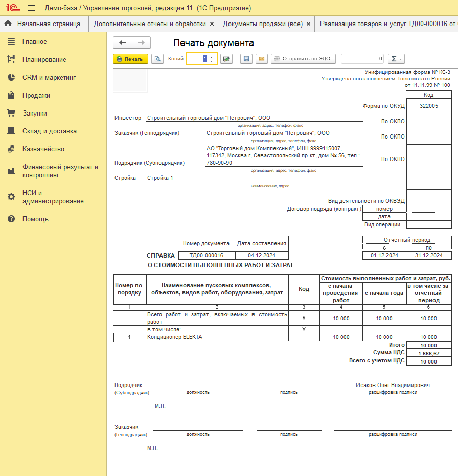Open the Казначейство section

coord(43,149)
